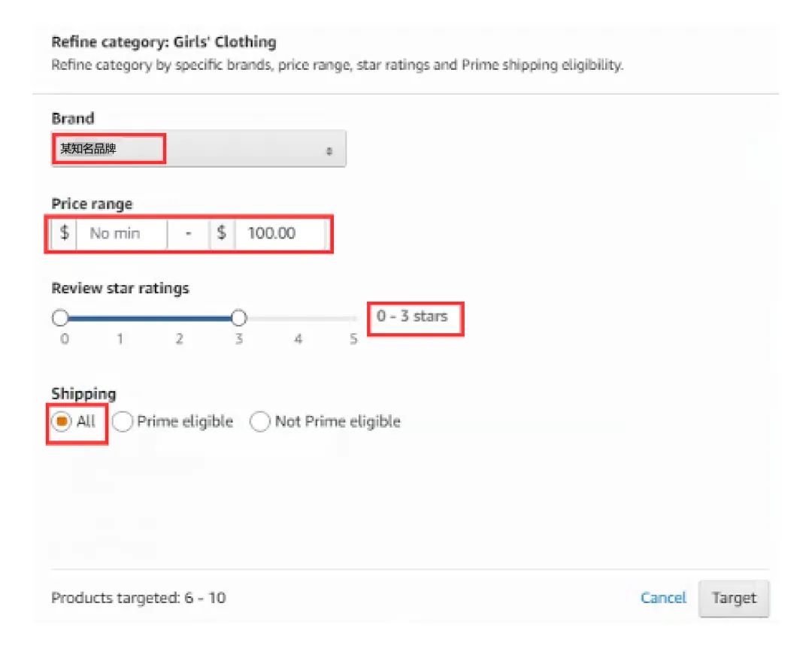Click the Products targeted count text
The height and width of the screenshot is (652, 812).
[138, 599]
